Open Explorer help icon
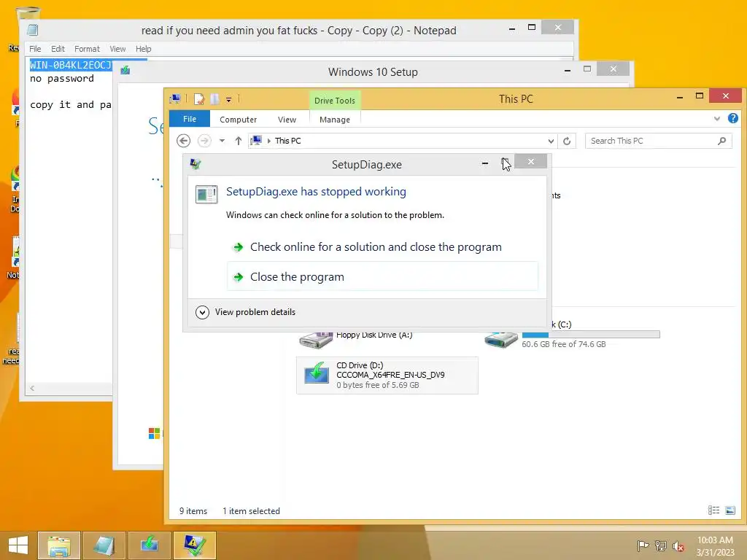This screenshot has height=560, width=747. pyautogui.click(x=733, y=118)
